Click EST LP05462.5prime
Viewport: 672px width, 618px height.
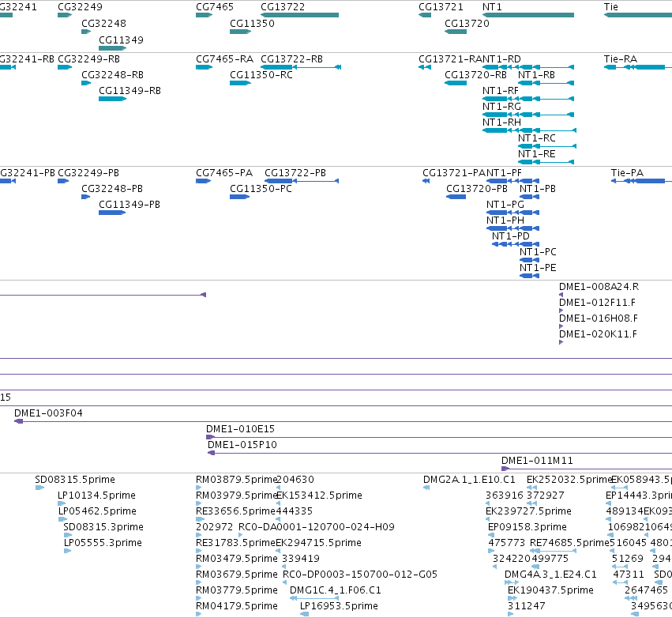click(x=97, y=511)
